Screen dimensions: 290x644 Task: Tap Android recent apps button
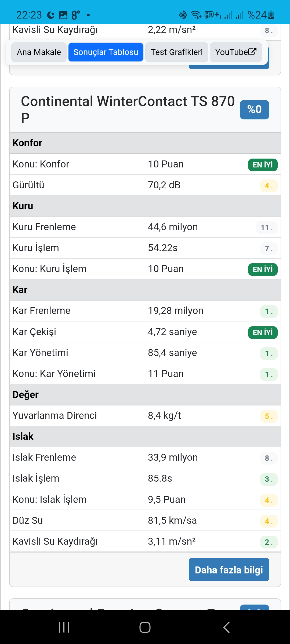pos(64,627)
